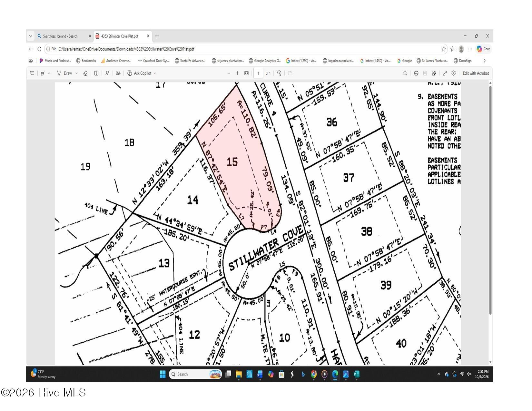Expand the Draw tool options arrow
Viewport: 532px width, 411px height.
77,73
